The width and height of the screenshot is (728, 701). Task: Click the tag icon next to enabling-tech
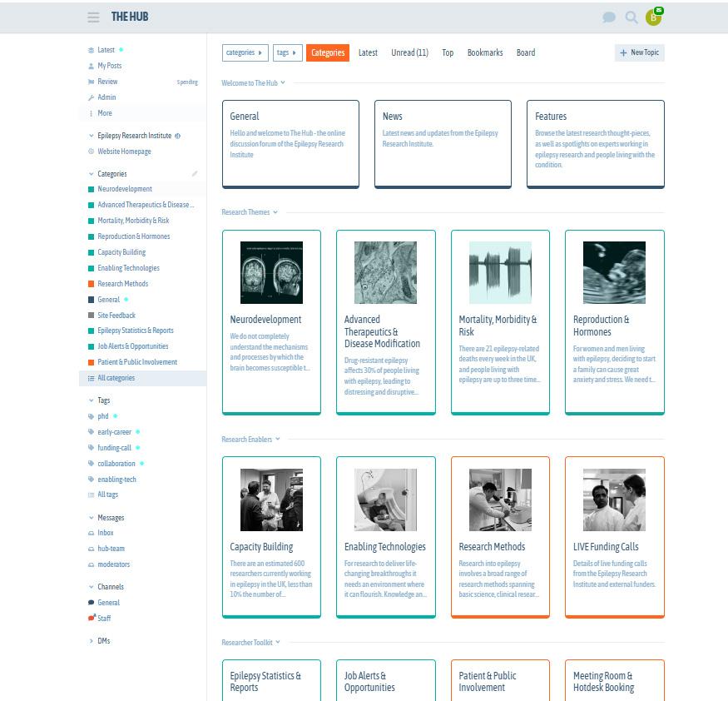(91, 480)
